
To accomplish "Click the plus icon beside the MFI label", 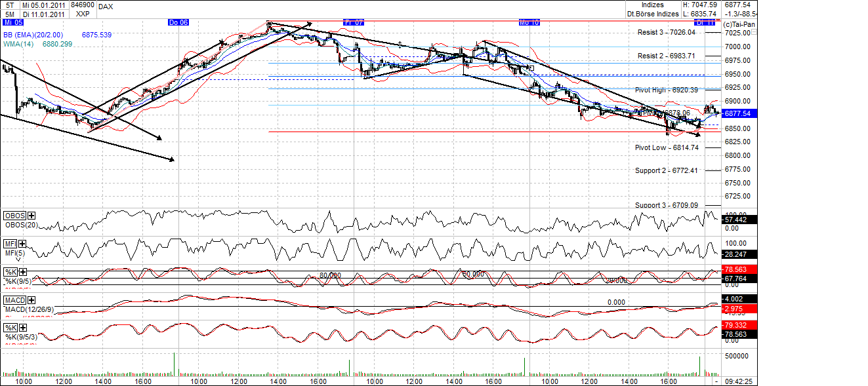I will [x=22, y=243].
